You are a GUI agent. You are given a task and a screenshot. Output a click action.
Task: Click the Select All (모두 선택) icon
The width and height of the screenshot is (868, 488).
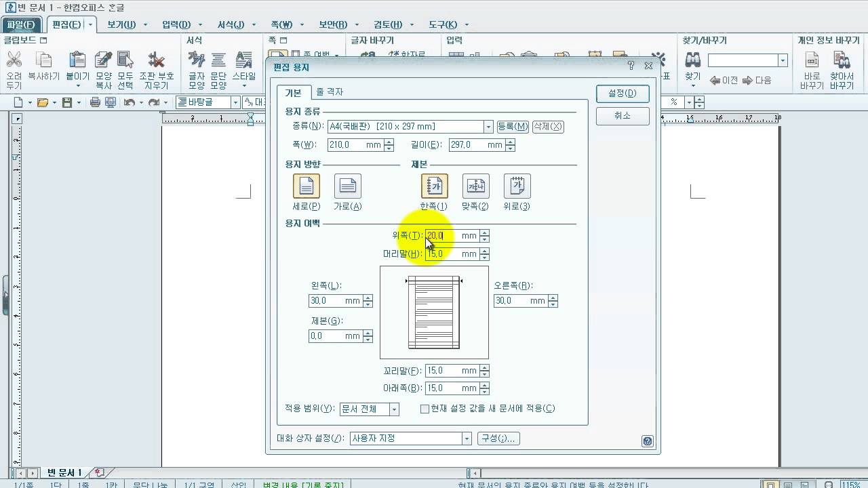click(125, 61)
